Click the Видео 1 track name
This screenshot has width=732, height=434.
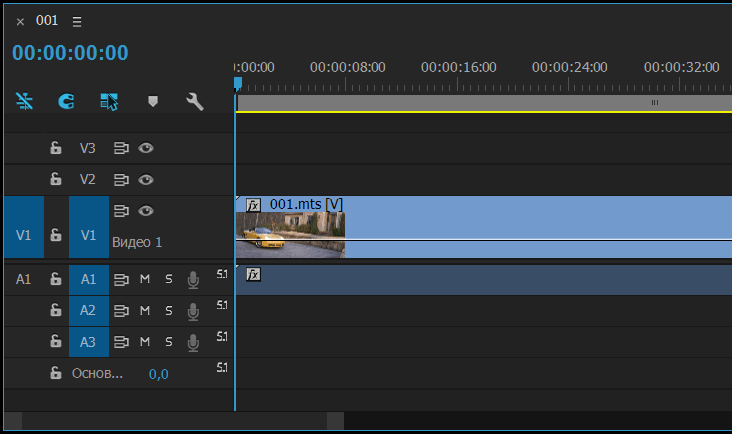pyautogui.click(x=137, y=242)
